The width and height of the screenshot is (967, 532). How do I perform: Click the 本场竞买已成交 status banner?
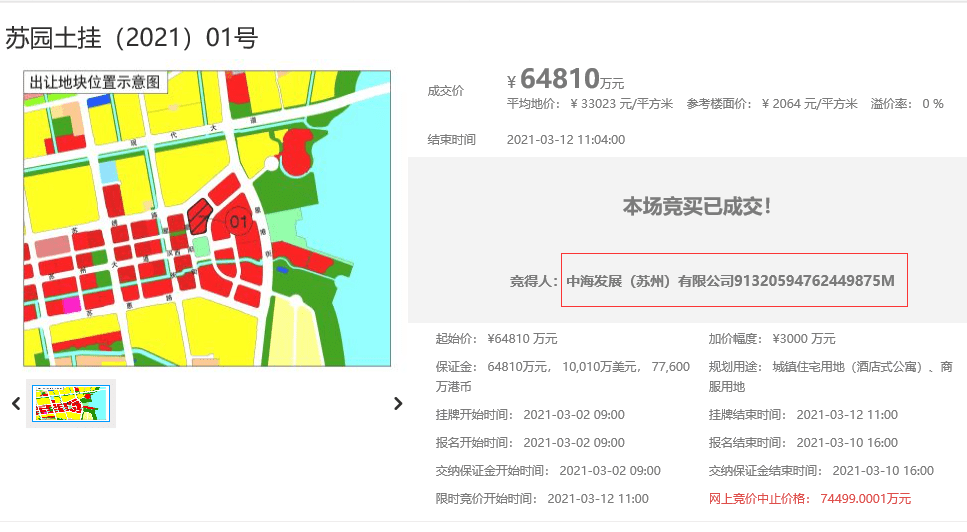pos(697,206)
